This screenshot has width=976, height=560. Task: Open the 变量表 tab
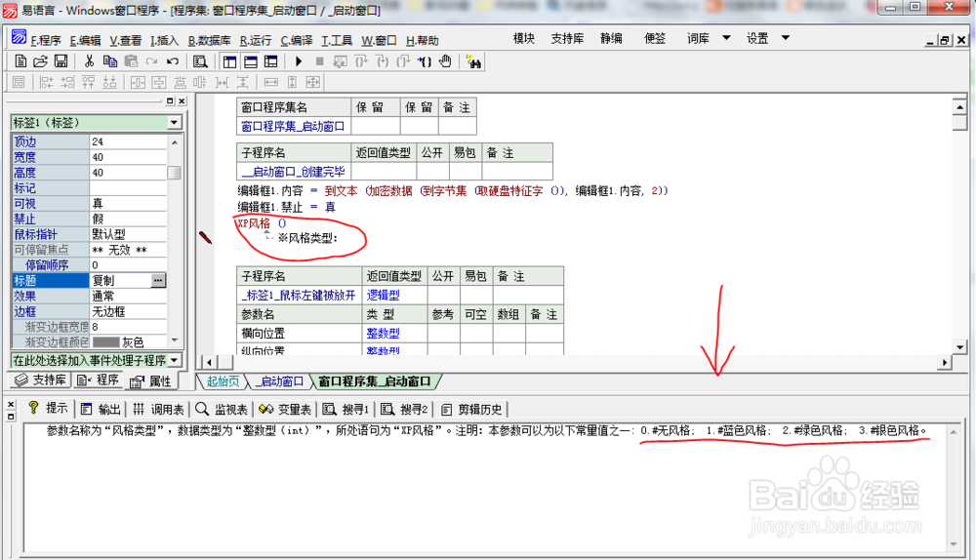pyautogui.click(x=285, y=409)
